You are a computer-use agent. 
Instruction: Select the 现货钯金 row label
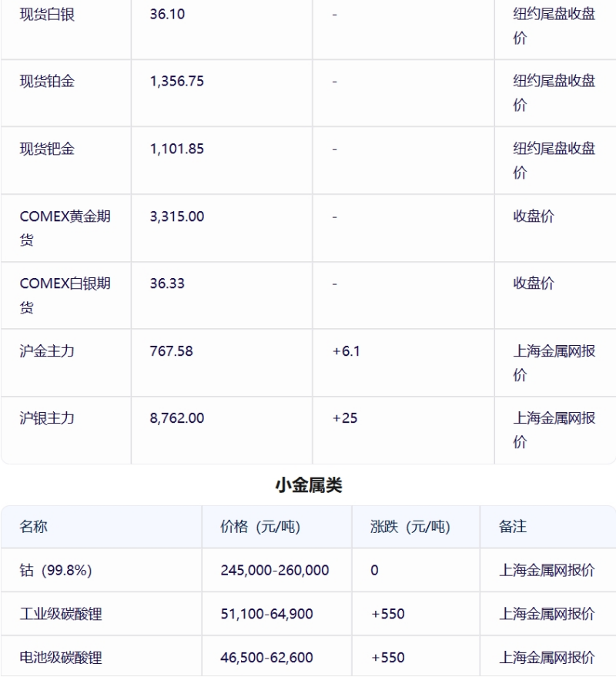(x=47, y=149)
